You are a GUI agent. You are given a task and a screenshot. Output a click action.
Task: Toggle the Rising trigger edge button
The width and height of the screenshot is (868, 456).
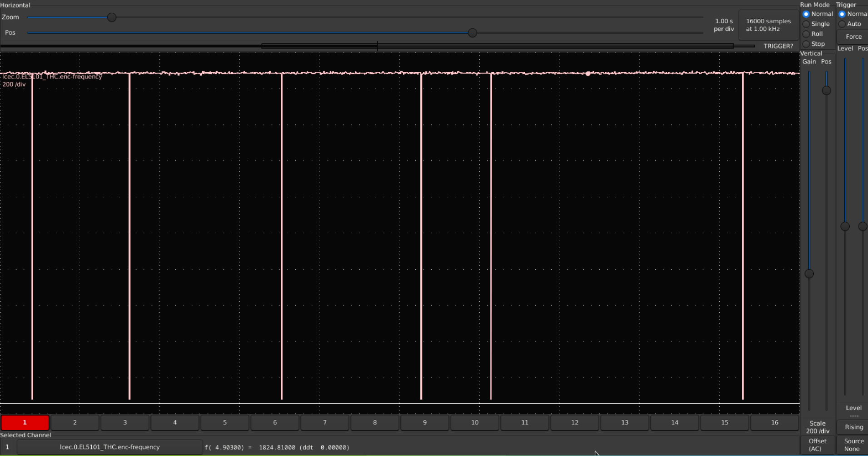pyautogui.click(x=854, y=427)
